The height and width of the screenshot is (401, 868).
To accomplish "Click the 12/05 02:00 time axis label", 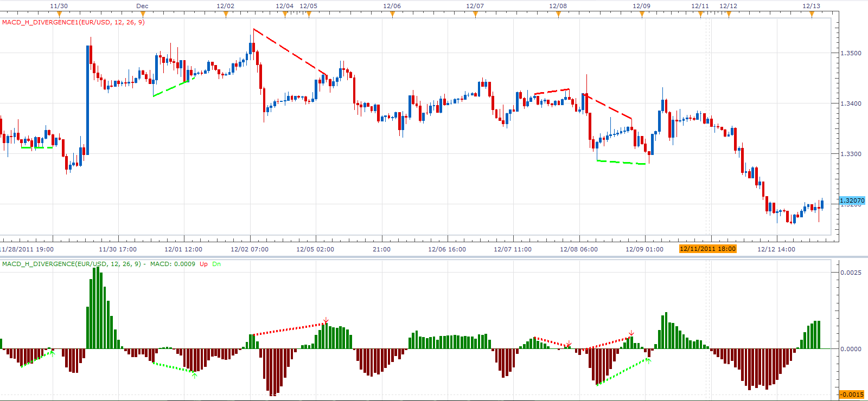I will pos(315,249).
